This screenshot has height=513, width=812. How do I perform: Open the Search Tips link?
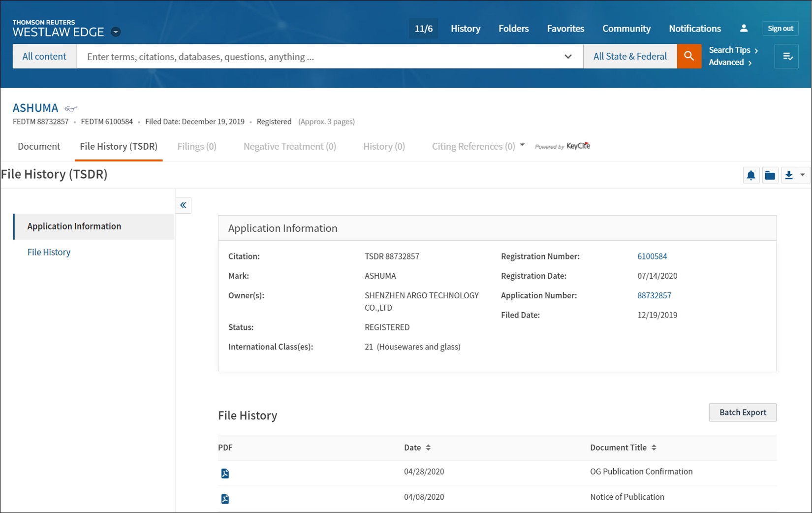(x=733, y=50)
